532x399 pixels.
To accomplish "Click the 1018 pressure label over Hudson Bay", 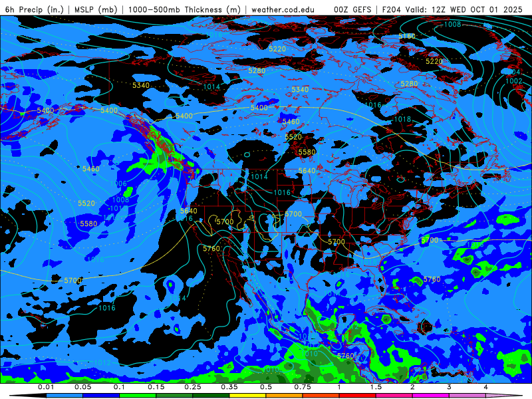I will point(403,119).
